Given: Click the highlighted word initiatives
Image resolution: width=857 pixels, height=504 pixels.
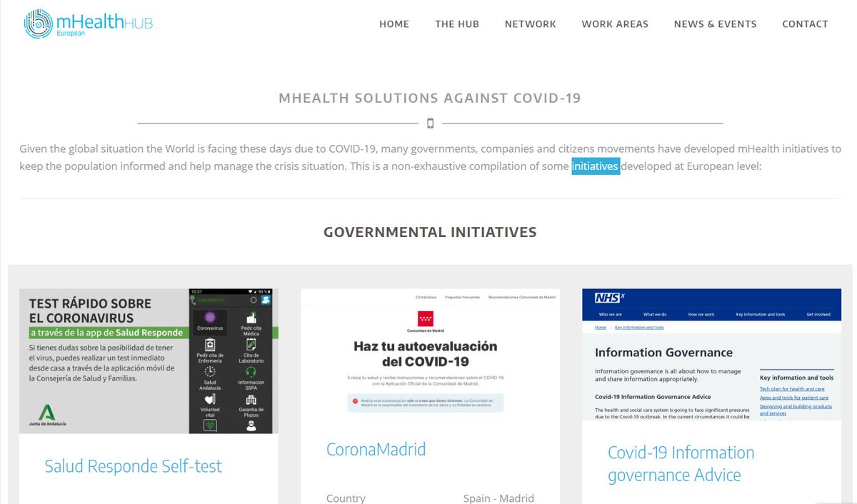Looking at the screenshot, I should click(x=595, y=166).
